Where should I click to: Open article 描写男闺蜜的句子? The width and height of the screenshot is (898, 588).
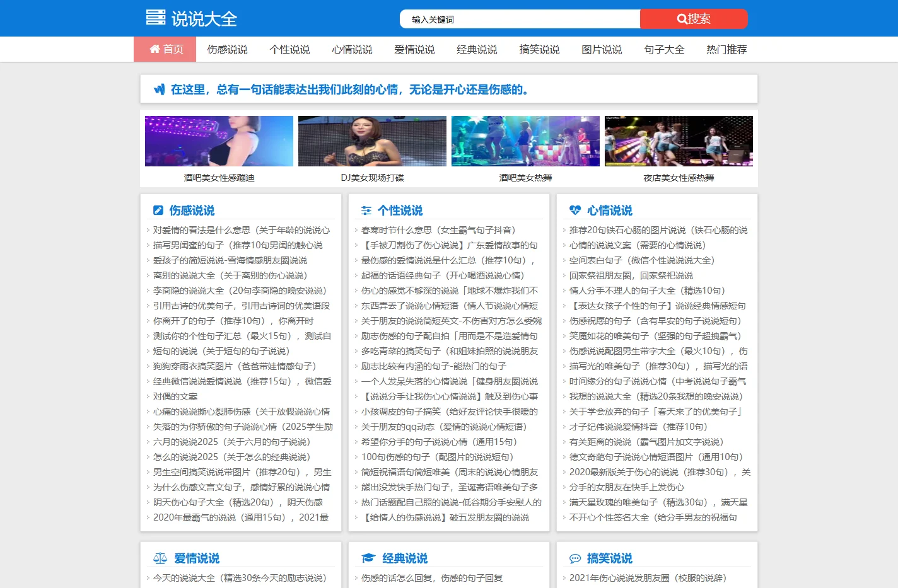(238, 245)
